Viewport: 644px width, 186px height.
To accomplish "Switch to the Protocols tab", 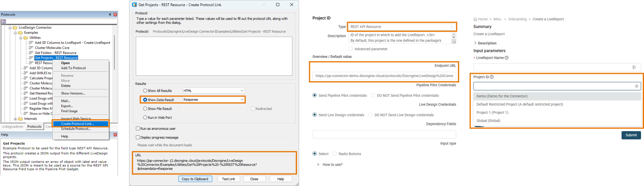I will point(35,127).
